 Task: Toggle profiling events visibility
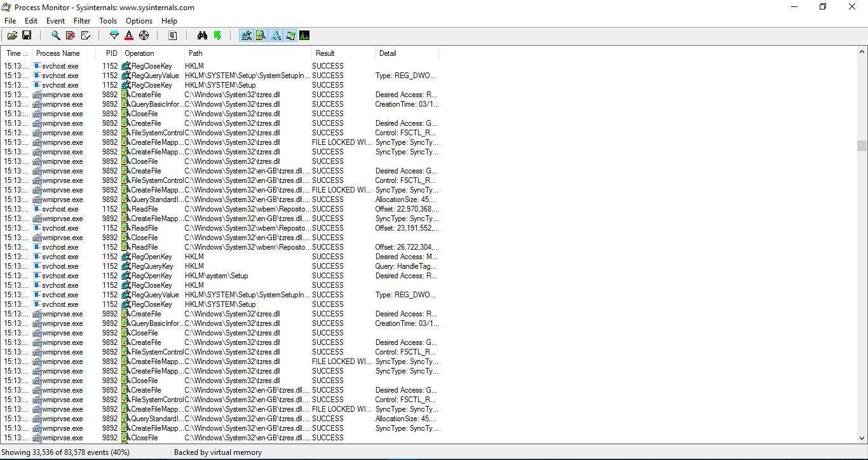(304, 35)
